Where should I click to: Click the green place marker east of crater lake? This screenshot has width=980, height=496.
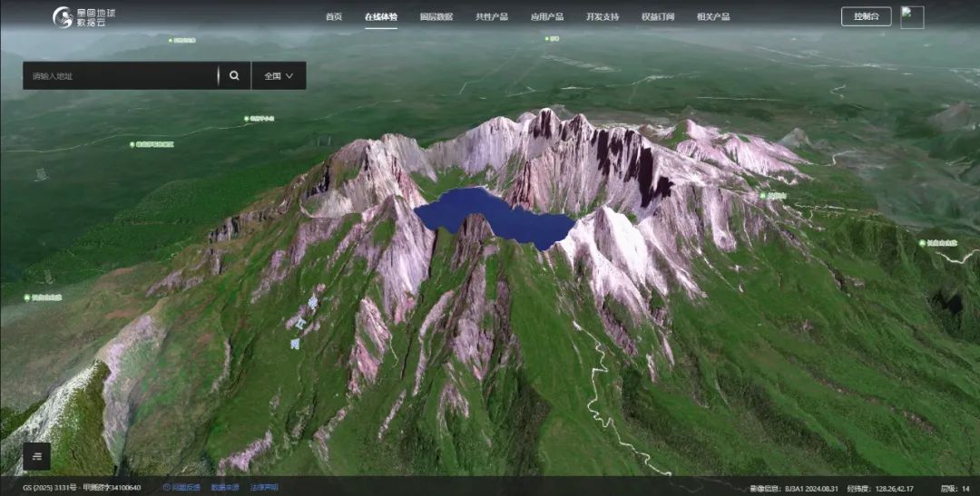763,195
